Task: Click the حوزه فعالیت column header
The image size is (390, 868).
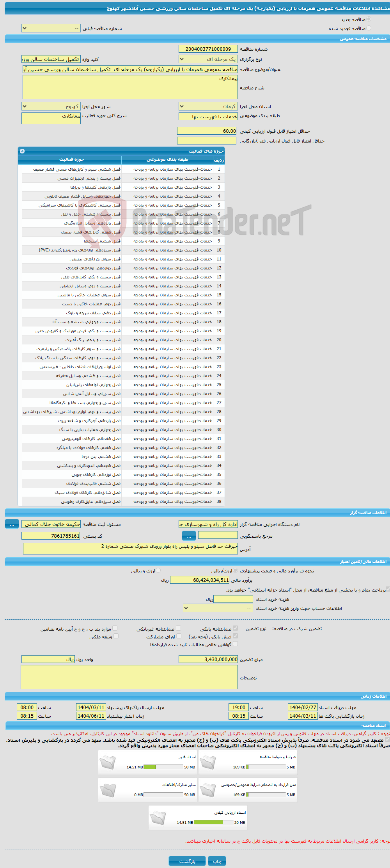Action: point(72,160)
